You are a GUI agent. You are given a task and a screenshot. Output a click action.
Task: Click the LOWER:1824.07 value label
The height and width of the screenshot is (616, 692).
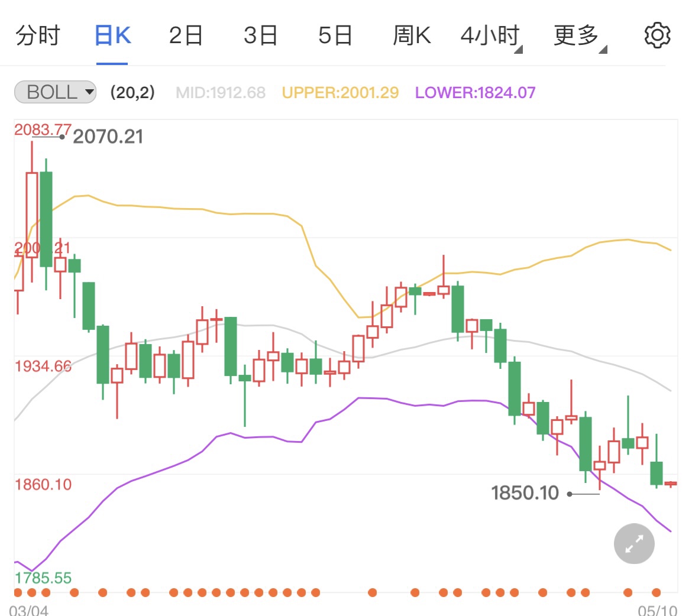point(476,93)
